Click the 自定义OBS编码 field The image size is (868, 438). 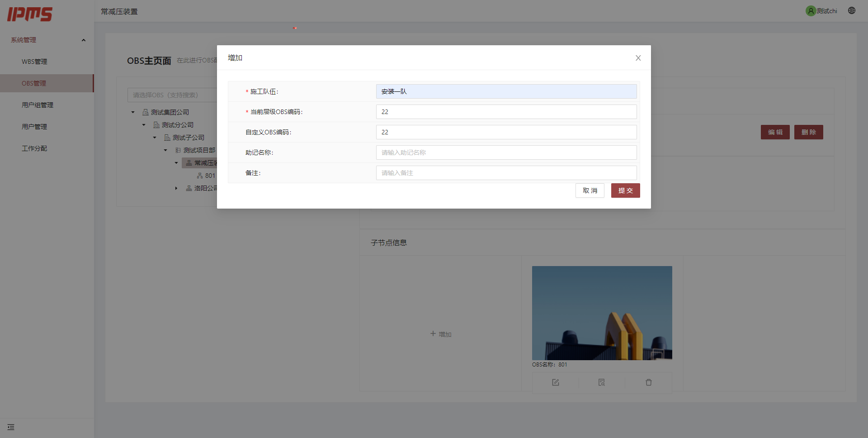506,132
